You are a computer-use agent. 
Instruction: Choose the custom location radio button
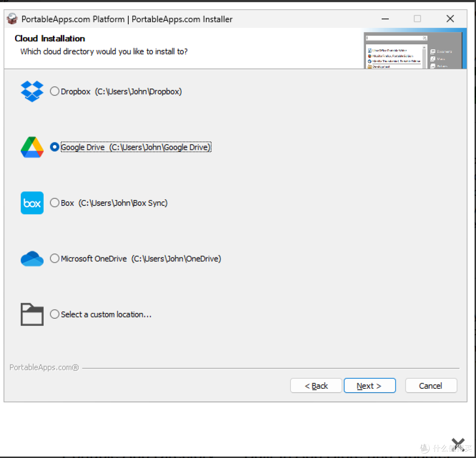55,314
